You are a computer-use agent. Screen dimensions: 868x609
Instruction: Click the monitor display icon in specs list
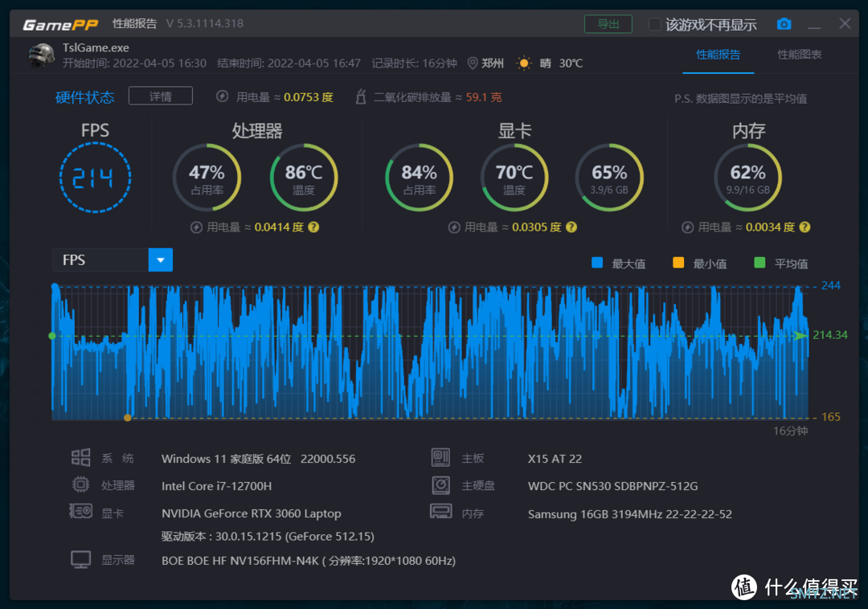(81, 560)
